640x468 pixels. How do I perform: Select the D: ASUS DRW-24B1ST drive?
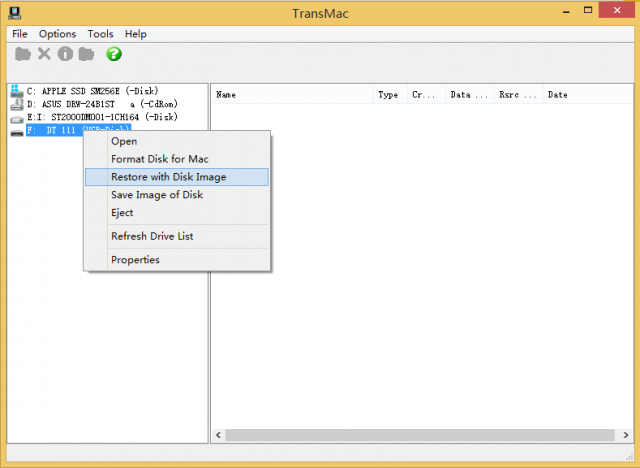[102, 104]
